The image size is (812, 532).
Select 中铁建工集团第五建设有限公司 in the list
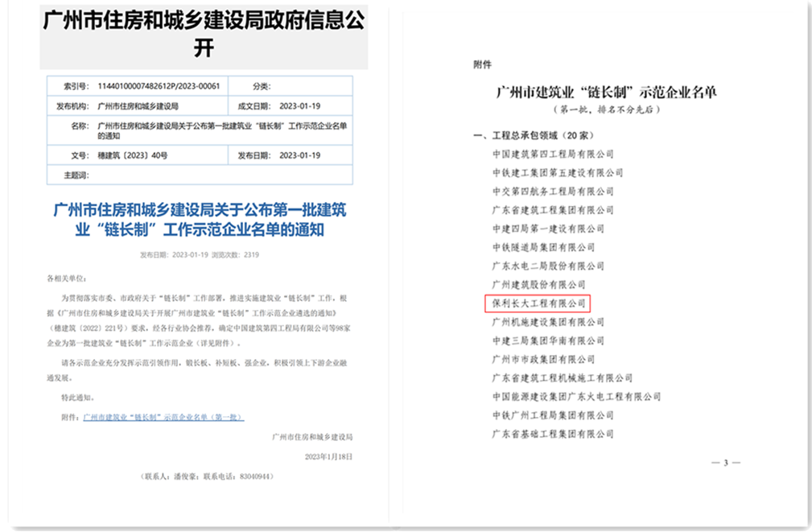tap(558, 173)
